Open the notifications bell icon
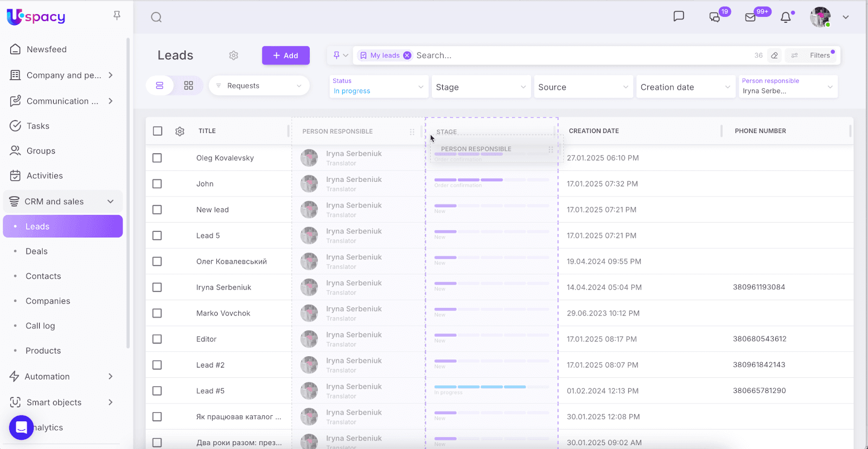The width and height of the screenshot is (868, 449). pos(786,17)
